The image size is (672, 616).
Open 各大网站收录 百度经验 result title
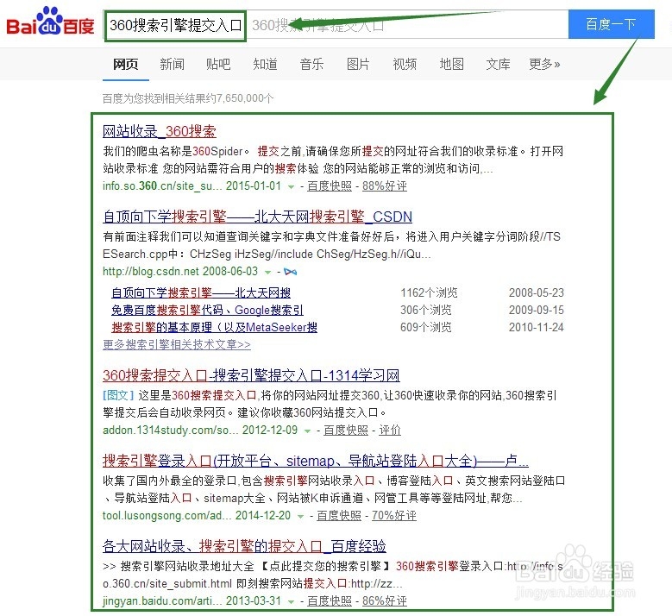[244, 546]
